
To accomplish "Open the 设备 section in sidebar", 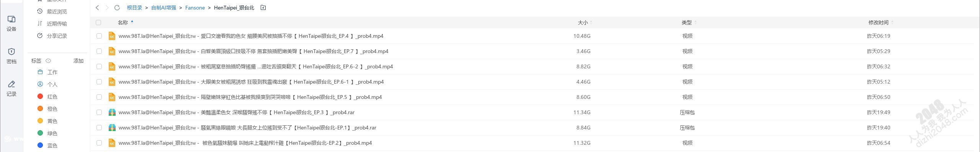I will (x=11, y=23).
